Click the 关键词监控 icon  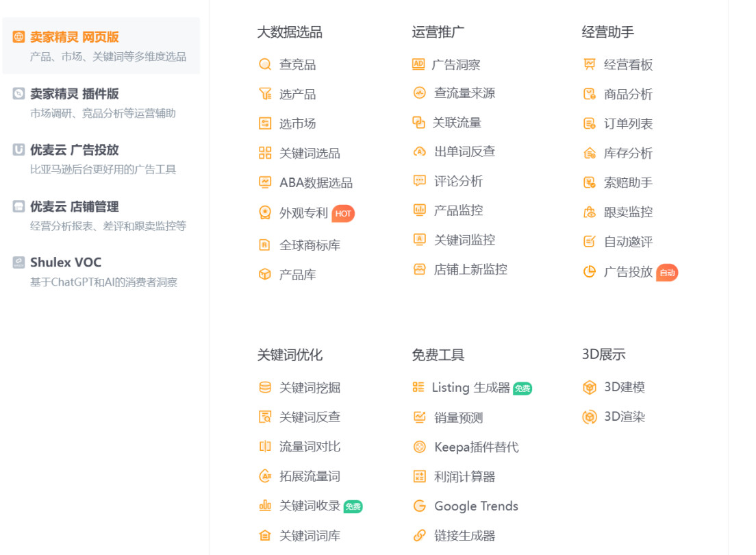click(x=420, y=239)
